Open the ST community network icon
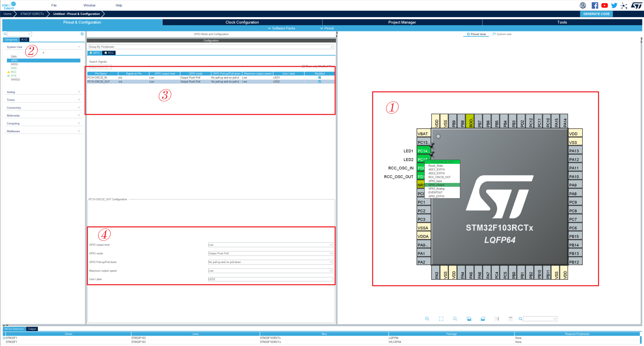The width and height of the screenshot is (644, 346). [x=624, y=6]
